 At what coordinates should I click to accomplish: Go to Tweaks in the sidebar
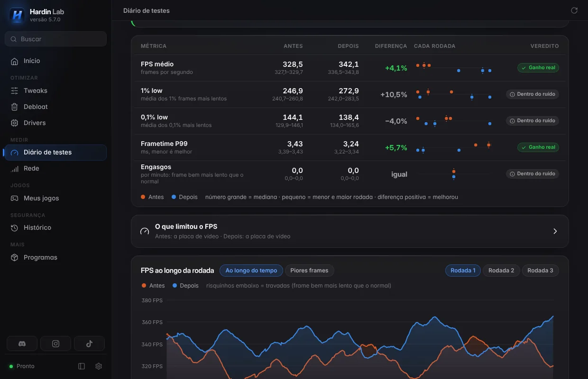click(x=56, y=90)
